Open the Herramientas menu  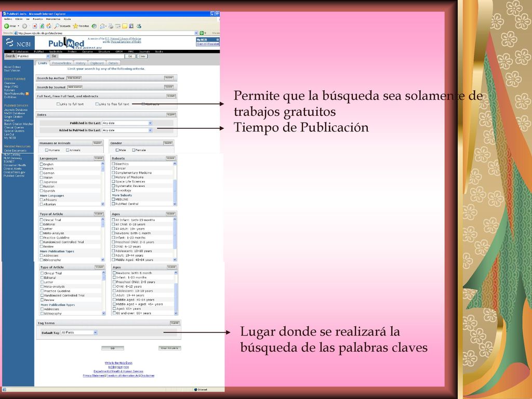pos(54,19)
